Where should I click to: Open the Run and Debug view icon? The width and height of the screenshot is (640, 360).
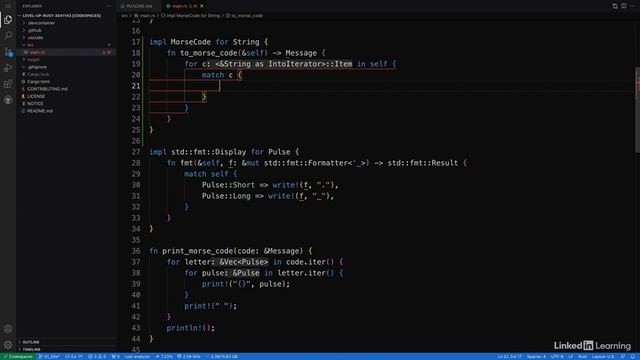coord(8,68)
